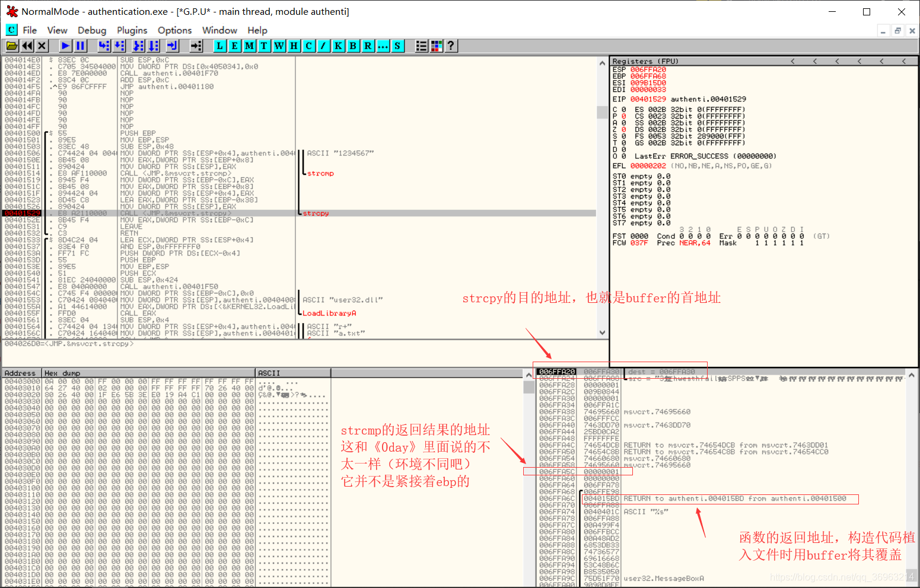Open the Options menu

tap(174, 30)
